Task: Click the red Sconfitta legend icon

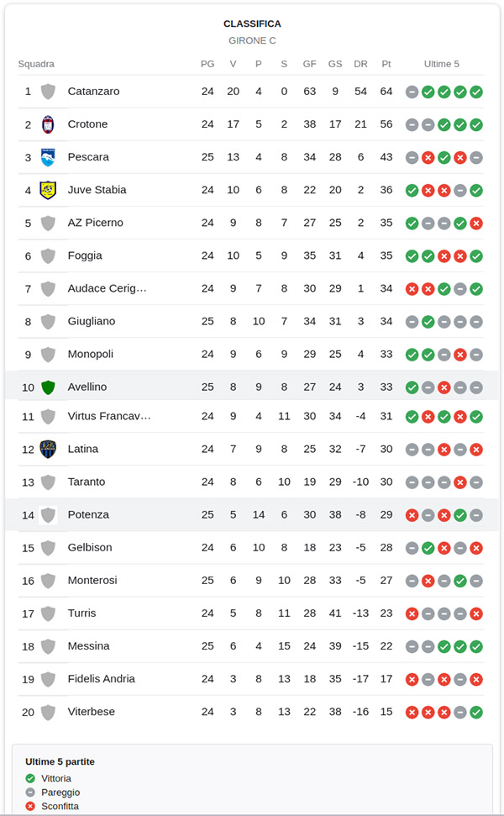Action: coord(30,806)
